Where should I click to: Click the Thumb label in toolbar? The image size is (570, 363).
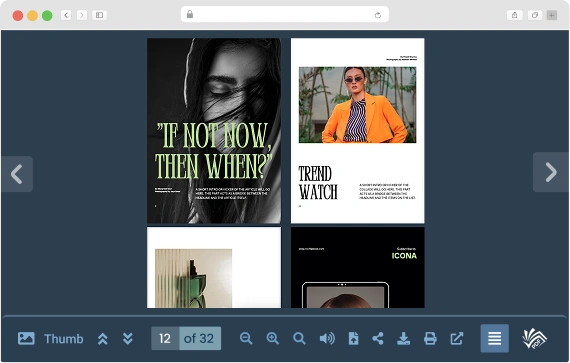click(64, 339)
